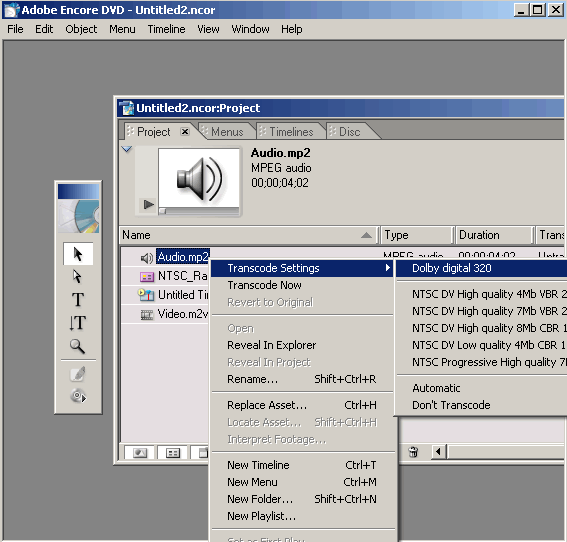The height and width of the screenshot is (542, 567).
Task: Click the Preview disc tool icon
Action: click(x=78, y=396)
